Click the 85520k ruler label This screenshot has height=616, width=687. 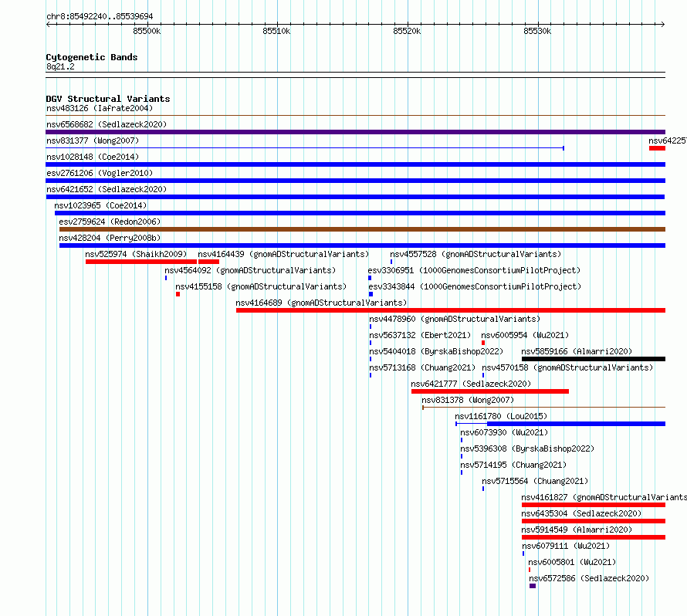pos(407,31)
